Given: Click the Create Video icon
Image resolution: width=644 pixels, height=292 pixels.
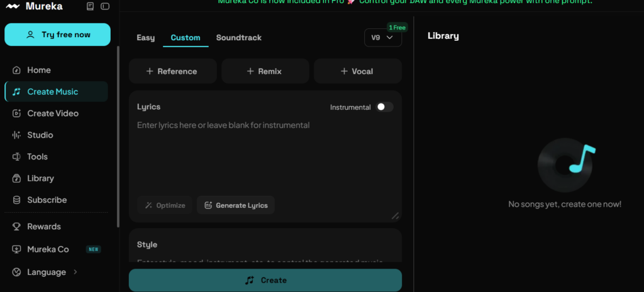Looking at the screenshot, I should 16,113.
